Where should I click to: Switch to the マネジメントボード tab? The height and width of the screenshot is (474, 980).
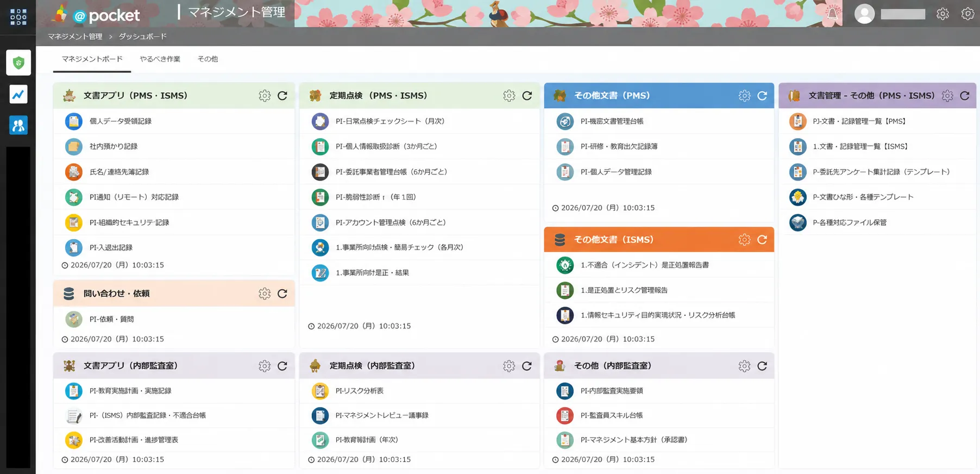pos(92,59)
